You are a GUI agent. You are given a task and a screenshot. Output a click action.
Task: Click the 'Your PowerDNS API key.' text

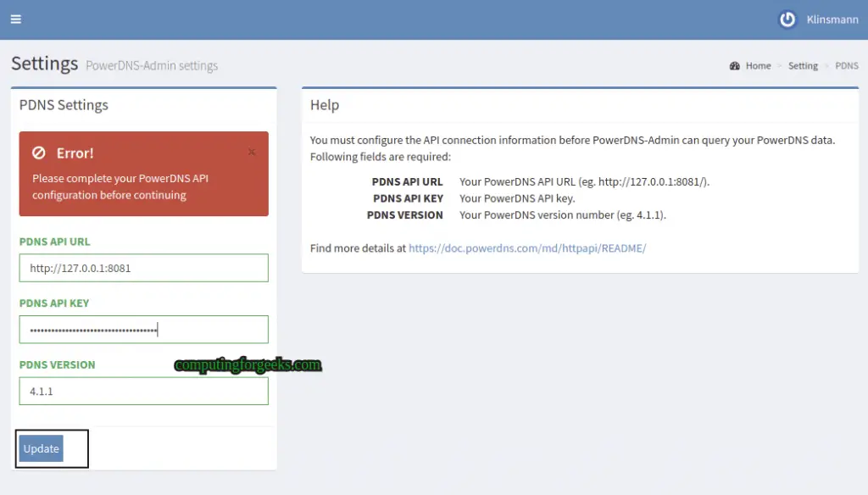coord(517,198)
